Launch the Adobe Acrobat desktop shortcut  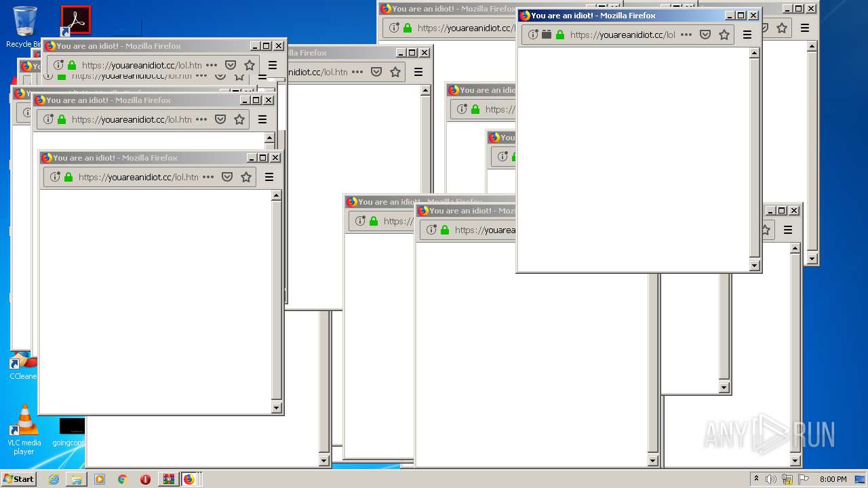[x=75, y=21]
